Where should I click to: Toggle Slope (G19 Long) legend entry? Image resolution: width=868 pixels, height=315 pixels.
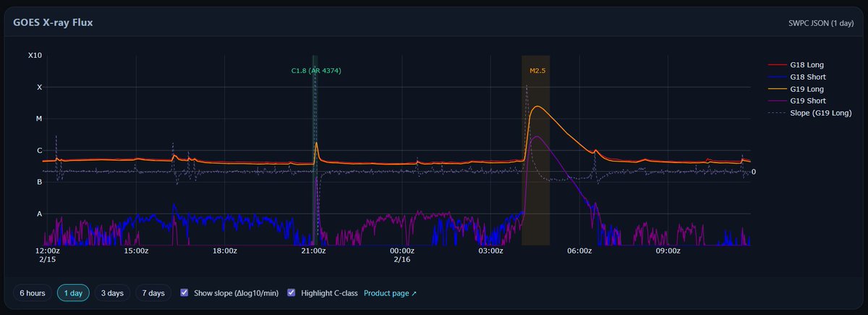[809, 113]
